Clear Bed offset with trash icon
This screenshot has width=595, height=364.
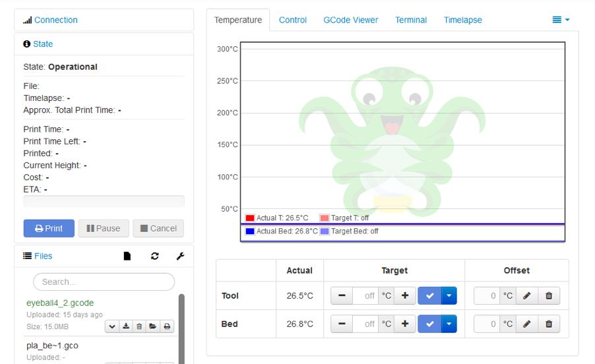549,324
